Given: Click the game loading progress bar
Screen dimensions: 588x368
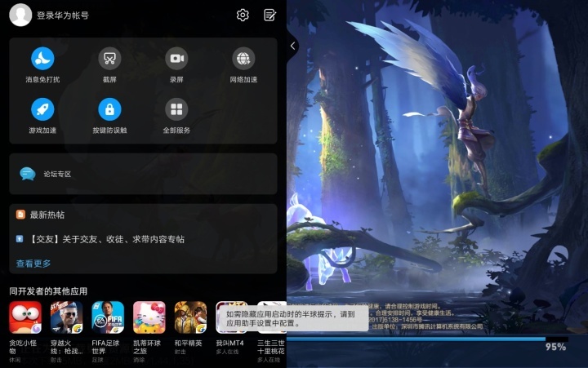Looking at the screenshot, I should tap(427, 339).
